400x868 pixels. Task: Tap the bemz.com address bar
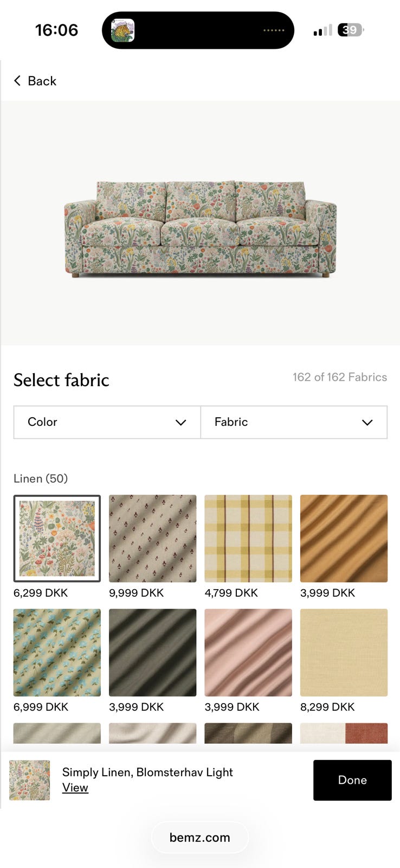(199, 837)
